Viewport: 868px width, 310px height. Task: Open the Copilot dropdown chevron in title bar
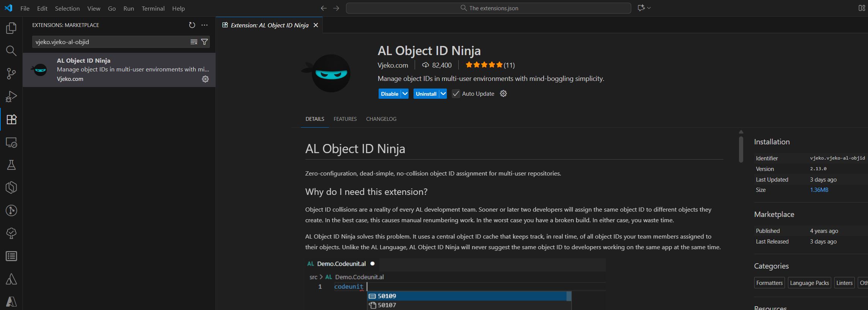(649, 8)
